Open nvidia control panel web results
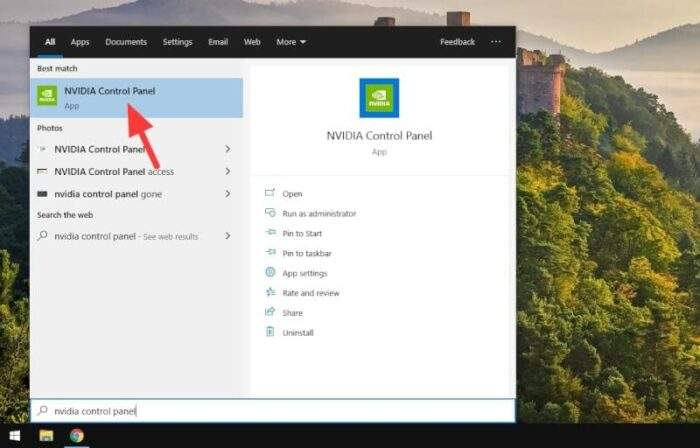The width and height of the screenshot is (700, 448). coord(137,236)
